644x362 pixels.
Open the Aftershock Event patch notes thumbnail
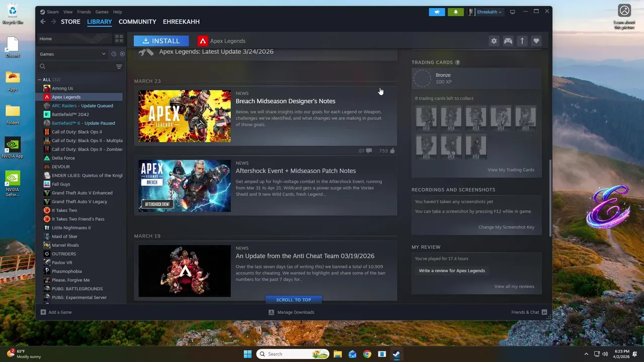coord(185,186)
